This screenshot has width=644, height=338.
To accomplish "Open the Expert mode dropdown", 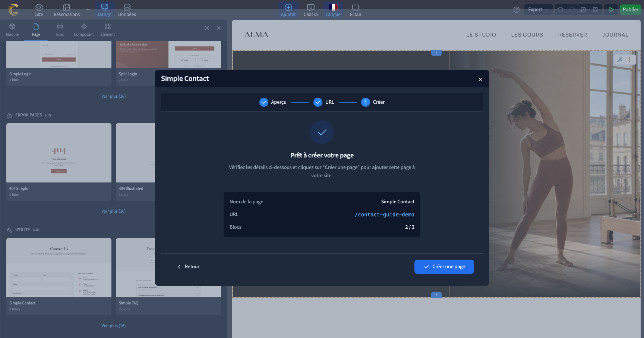I will coord(538,10).
